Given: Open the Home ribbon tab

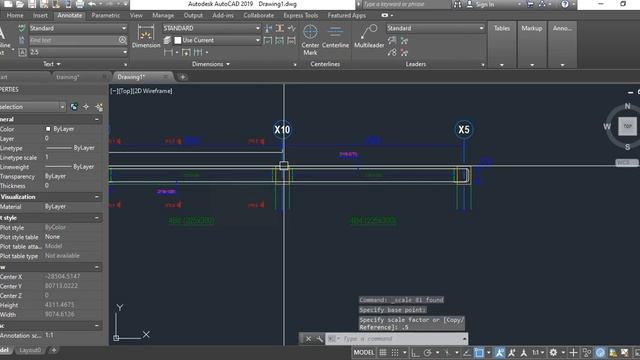Looking at the screenshot, I should pos(15,16).
